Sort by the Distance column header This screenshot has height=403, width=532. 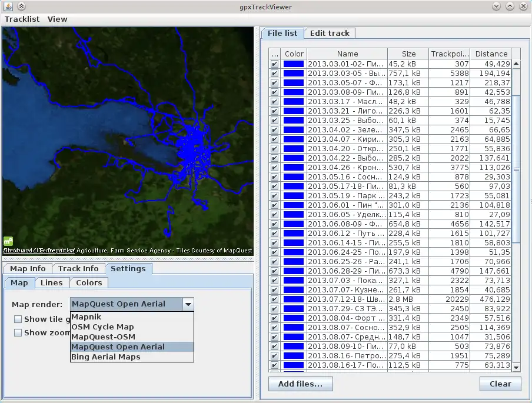pyautogui.click(x=491, y=54)
